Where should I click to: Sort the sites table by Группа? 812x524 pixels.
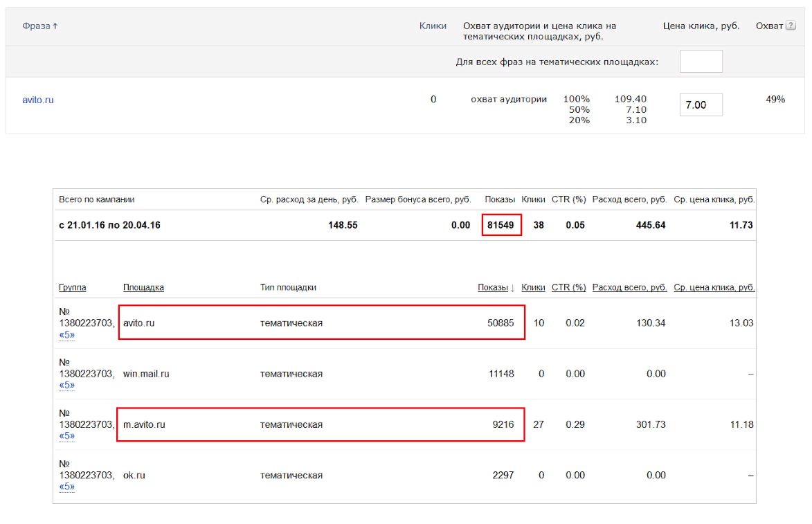tap(73, 287)
